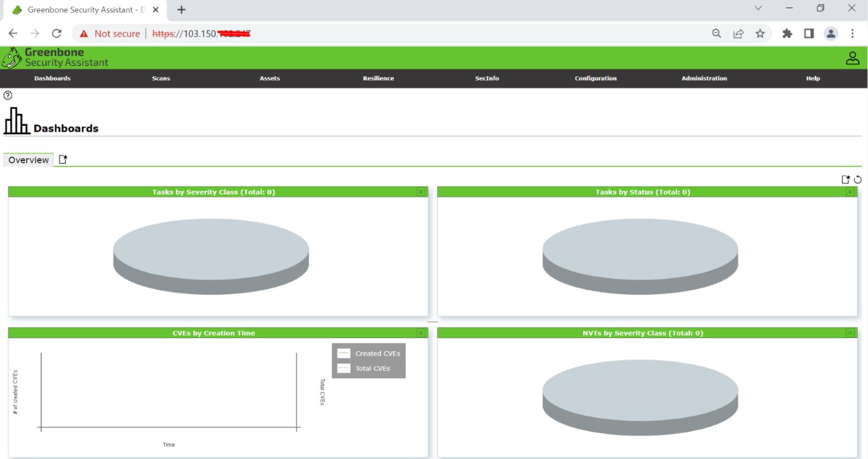Reload the page in browser
This screenshot has height=459, width=868.
(x=57, y=33)
